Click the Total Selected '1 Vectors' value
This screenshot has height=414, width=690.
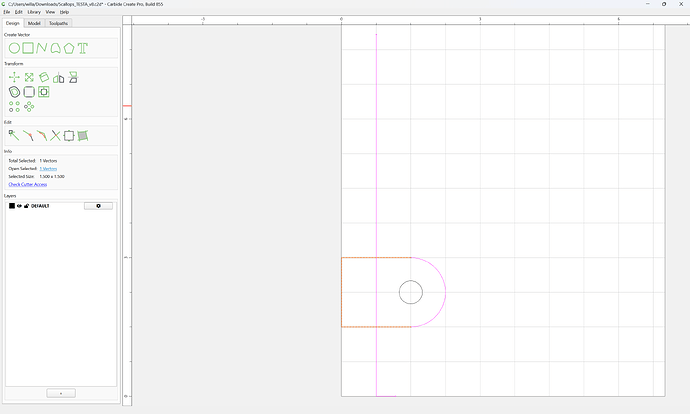coord(48,161)
